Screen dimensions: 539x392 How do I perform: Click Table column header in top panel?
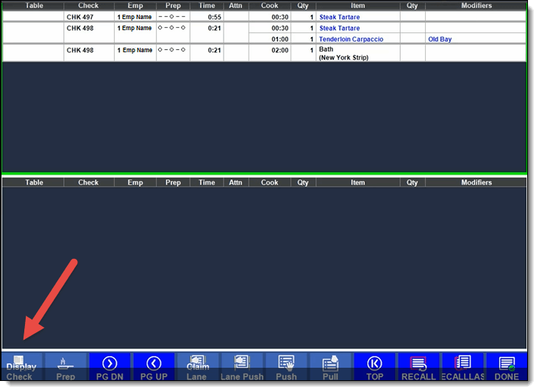(34, 5)
